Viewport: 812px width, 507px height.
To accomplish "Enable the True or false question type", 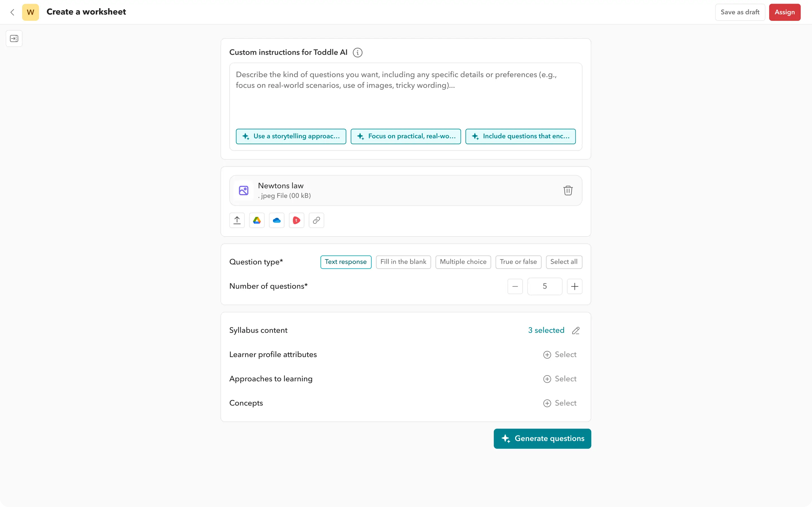I will pos(518,262).
